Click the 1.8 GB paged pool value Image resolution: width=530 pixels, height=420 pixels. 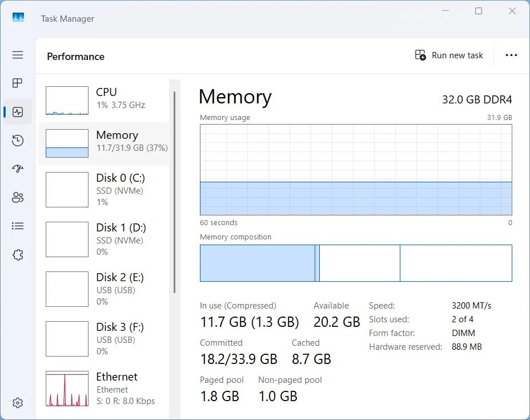click(x=220, y=396)
